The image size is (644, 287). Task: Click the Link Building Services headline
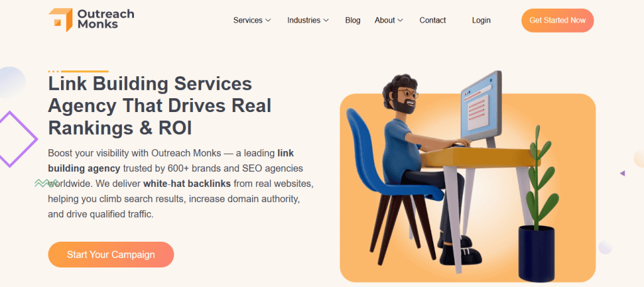[x=160, y=106]
